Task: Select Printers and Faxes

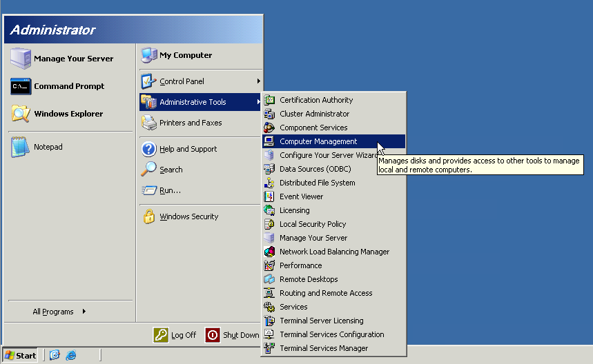Action: coord(200,123)
